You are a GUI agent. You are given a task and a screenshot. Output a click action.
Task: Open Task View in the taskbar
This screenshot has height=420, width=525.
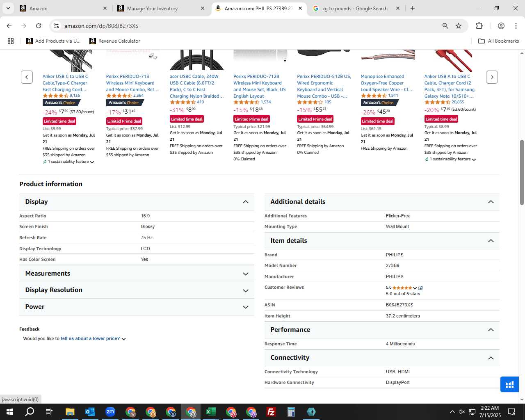pos(49,412)
